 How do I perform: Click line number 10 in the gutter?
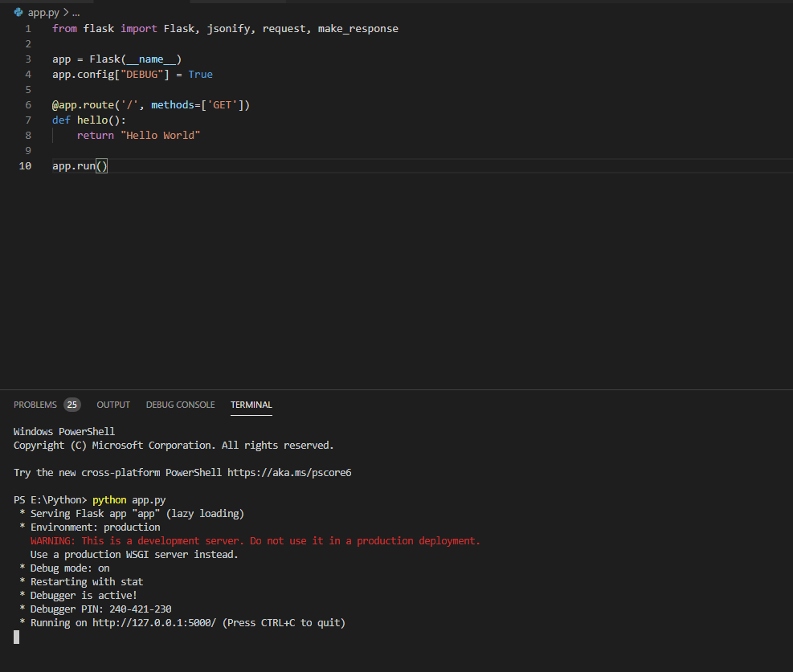[x=26, y=166]
